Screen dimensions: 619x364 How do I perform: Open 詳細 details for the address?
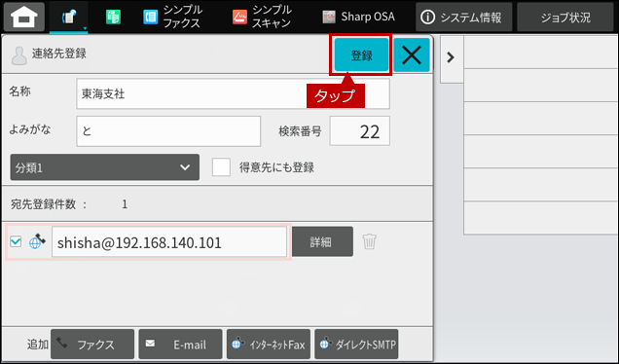322,241
